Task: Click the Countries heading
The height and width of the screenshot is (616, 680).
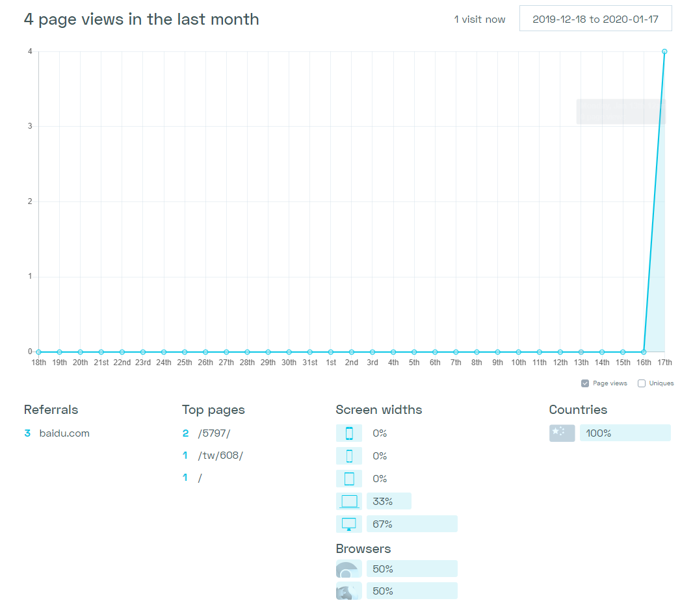Action: point(578,409)
